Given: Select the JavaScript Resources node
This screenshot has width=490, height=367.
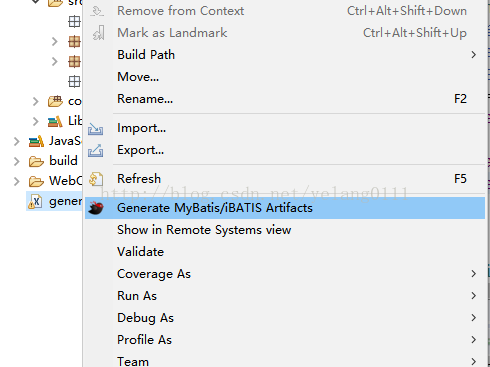Looking at the screenshot, I should click(x=65, y=141).
